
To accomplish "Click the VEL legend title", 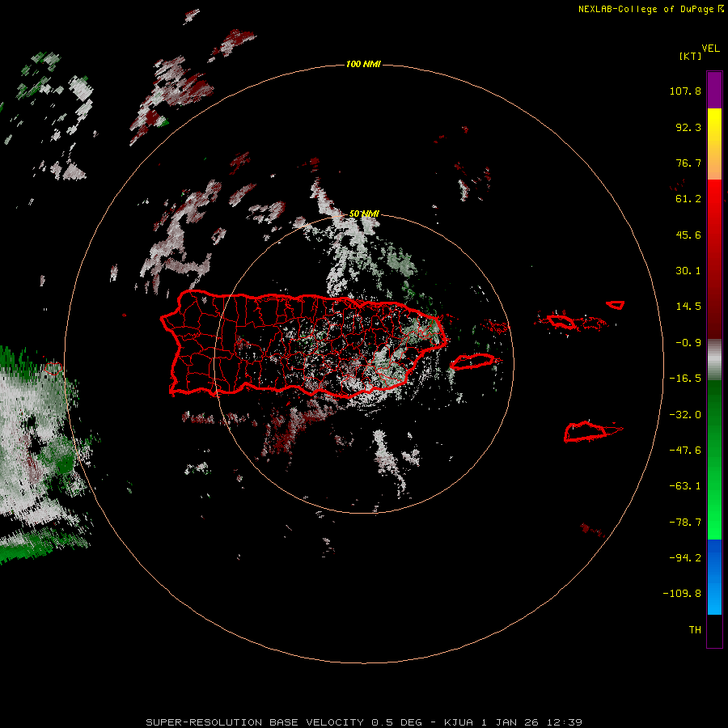I will pyautogui.click(x=710, y=49).
